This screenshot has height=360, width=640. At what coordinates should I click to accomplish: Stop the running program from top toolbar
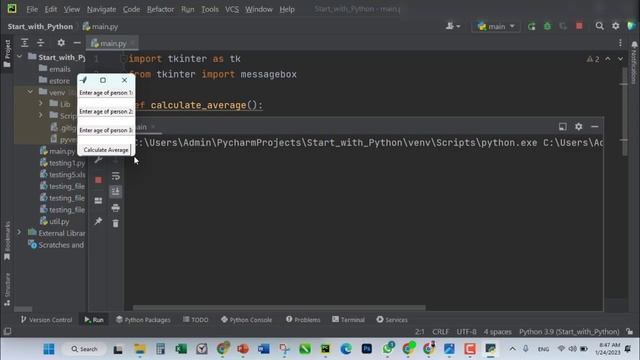pos(579,26)
